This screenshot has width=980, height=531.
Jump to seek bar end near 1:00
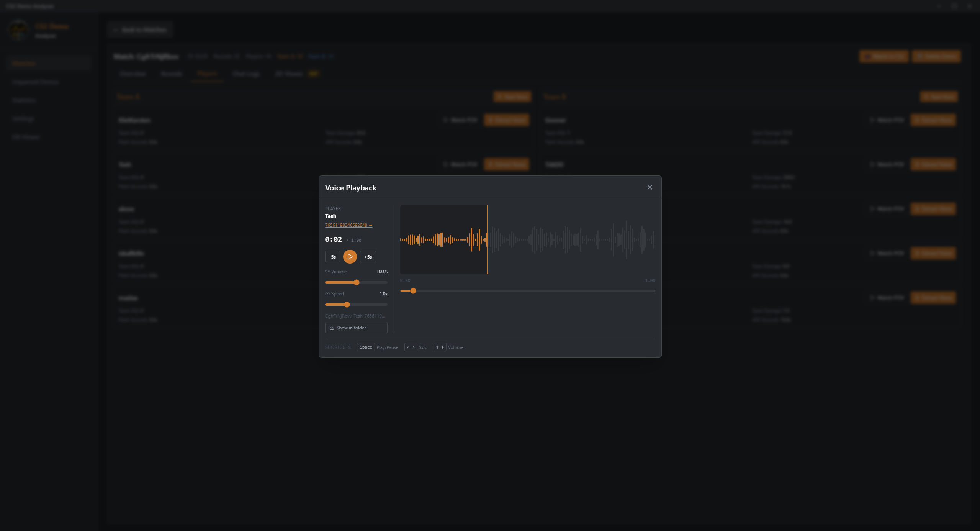pos(653,291)
